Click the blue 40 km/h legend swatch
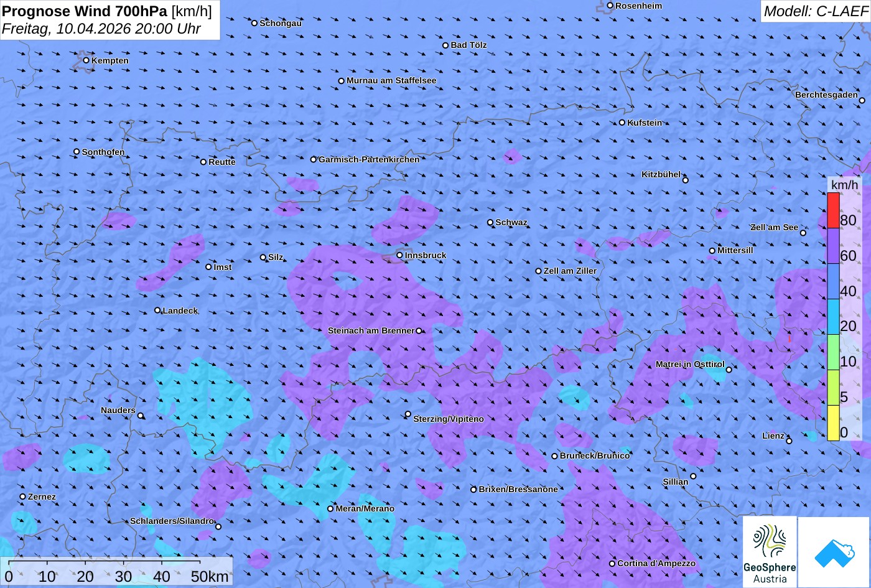Viewport: 871px width, 588px height. pos(833,281)
